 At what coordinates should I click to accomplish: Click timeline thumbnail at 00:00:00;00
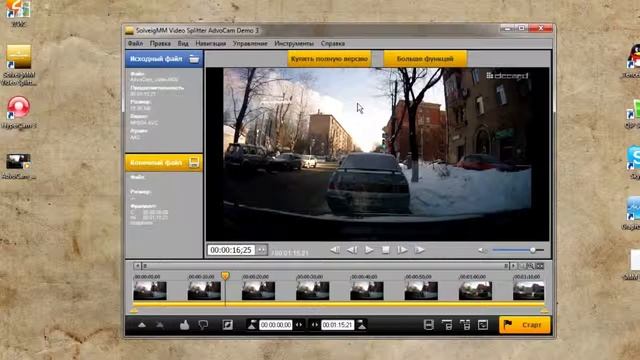point(150,291)
